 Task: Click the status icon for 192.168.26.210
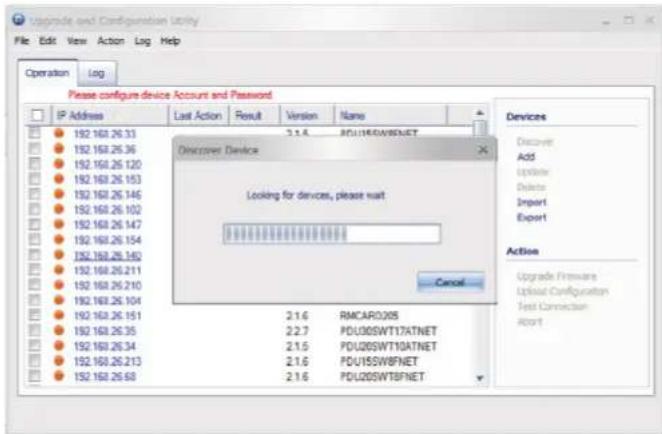tap(59, 285)
